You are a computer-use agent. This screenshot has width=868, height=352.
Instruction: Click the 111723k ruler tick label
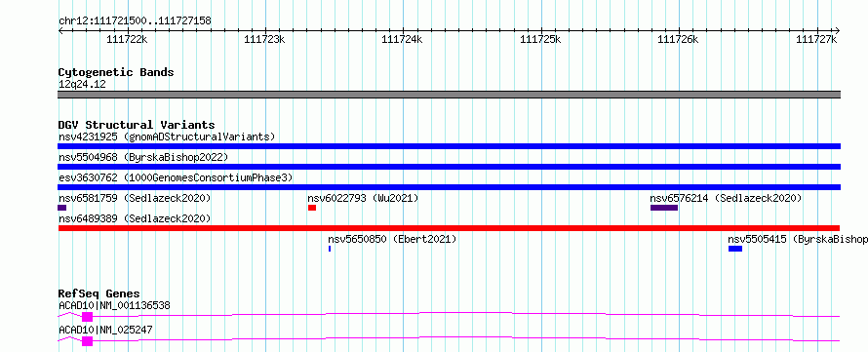pos(264,39)
